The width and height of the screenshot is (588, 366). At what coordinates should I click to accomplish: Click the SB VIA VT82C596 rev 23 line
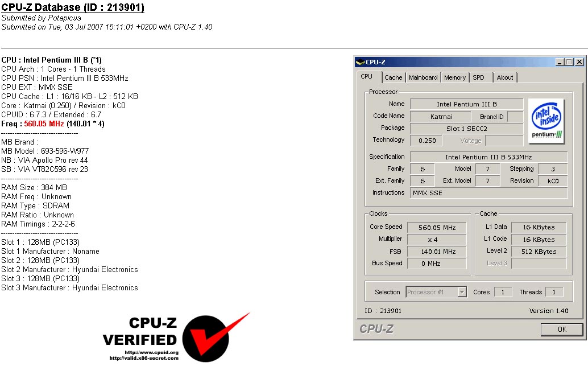click(44, 169)
